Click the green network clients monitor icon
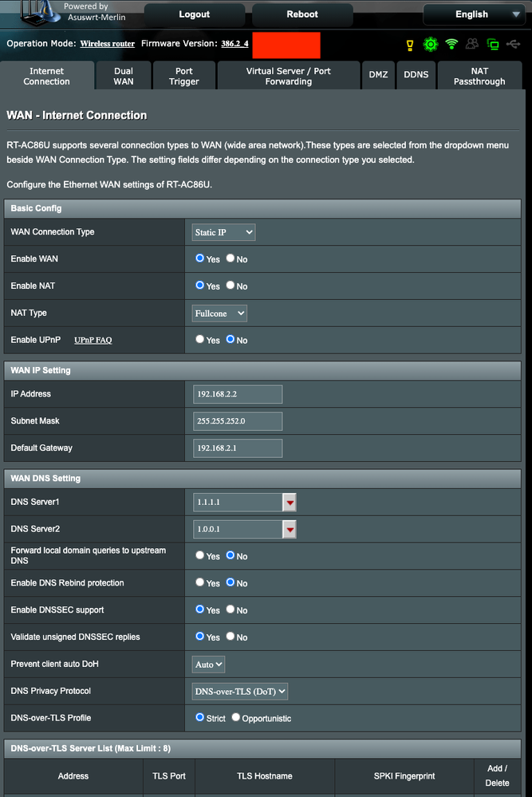Screen dimensions: 532x797 (x=493, y=45)
